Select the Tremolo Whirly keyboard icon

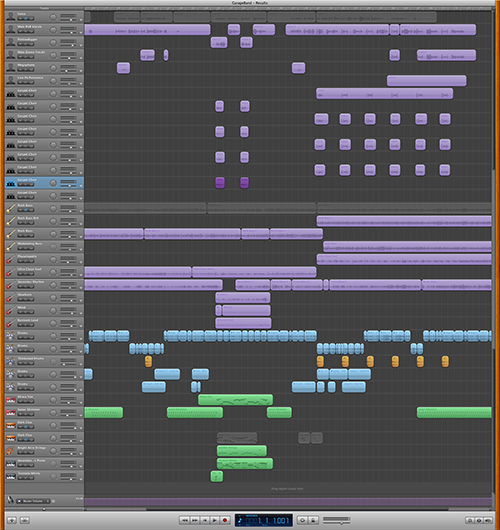[x=11, y=477]
